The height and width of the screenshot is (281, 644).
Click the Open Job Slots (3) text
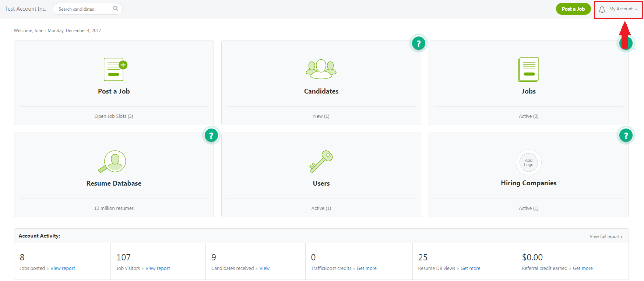point(114,116)
